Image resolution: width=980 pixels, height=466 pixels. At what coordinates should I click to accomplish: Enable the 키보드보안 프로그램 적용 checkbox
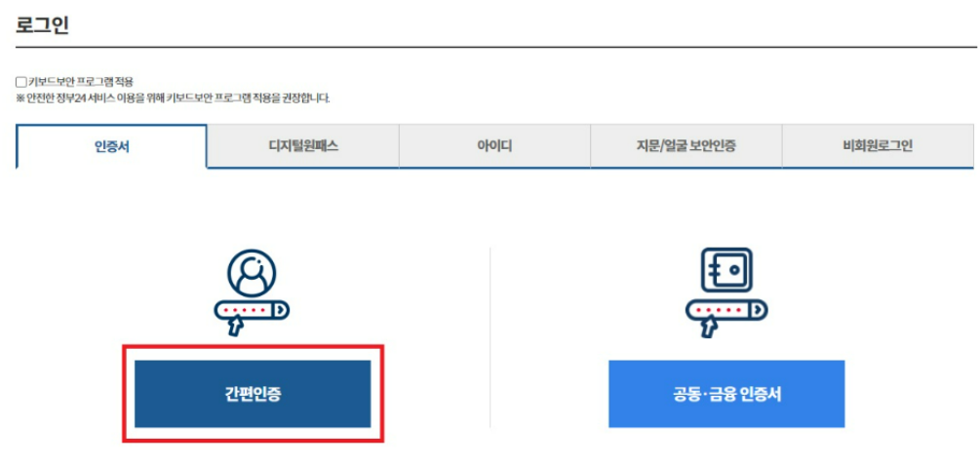21,82
